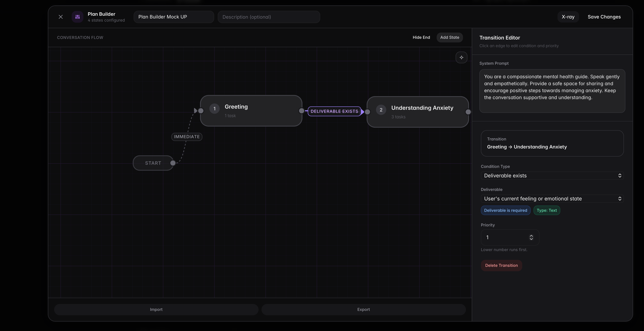
Task: Click the 'Type: Text' badge
Action: coord(547,210)
